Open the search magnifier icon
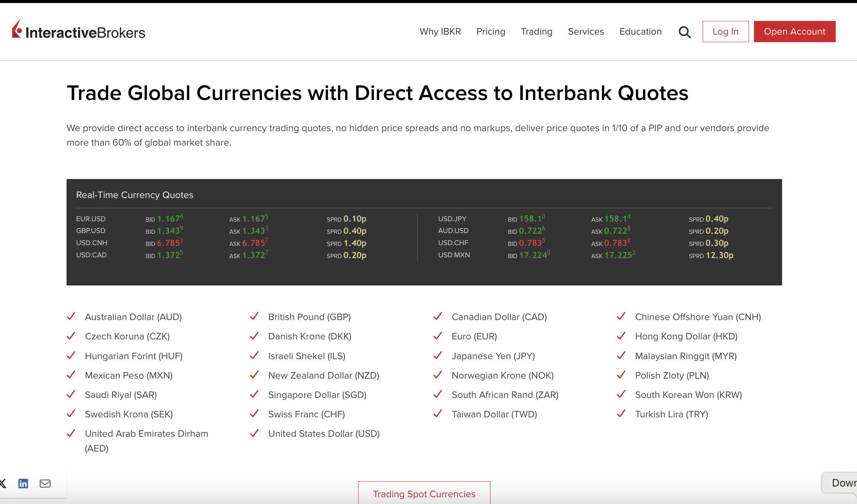 (x=684, y=32)
